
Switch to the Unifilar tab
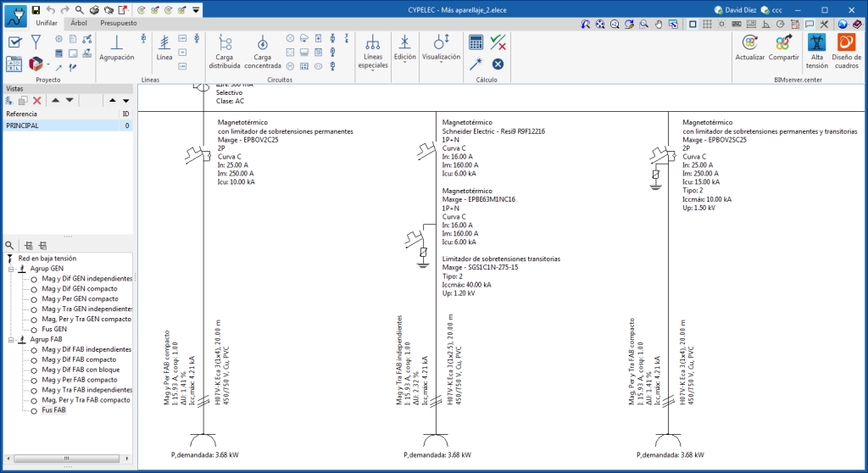47,23
